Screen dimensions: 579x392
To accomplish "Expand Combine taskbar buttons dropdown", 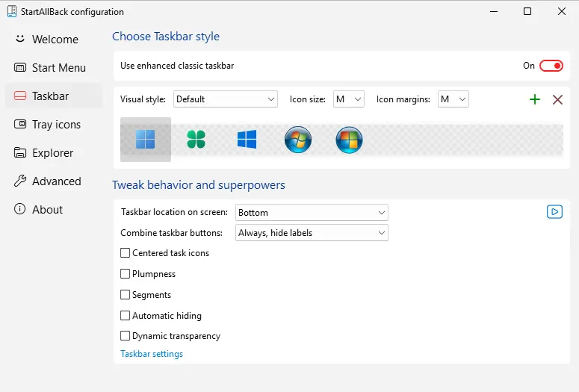I will click(312, 233).
